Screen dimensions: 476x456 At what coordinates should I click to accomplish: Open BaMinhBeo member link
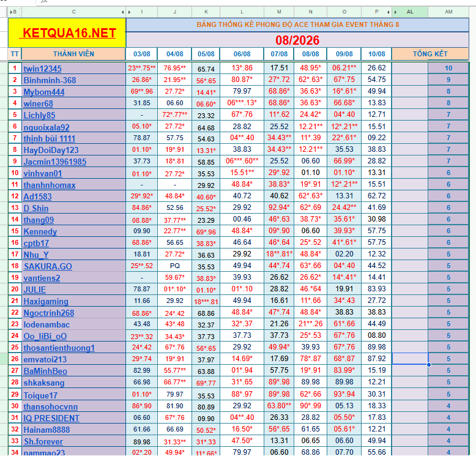coord(45,372)
